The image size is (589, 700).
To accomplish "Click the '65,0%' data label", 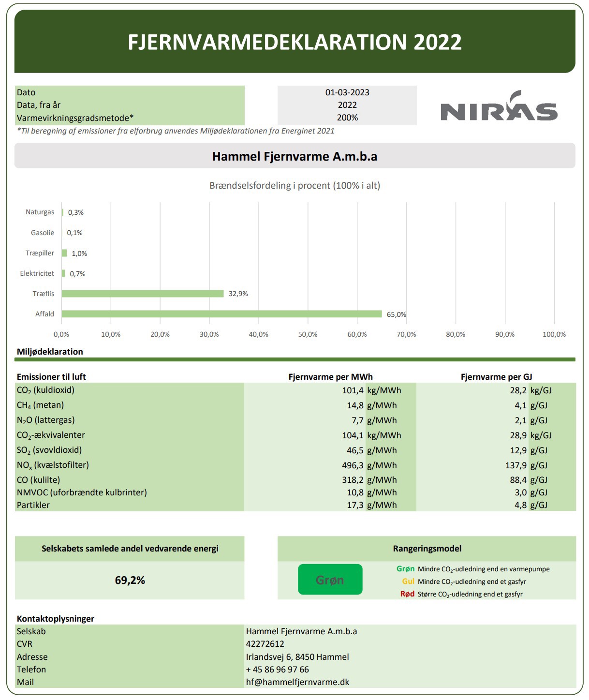I will [397, 314].
